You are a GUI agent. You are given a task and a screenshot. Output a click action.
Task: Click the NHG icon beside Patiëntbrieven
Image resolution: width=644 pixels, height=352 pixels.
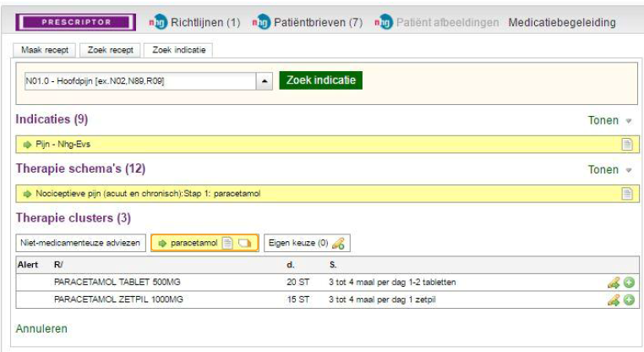pos(261,22)
